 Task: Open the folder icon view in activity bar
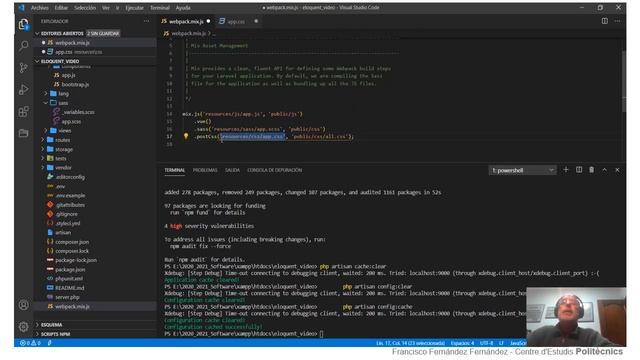coord(24,133)
